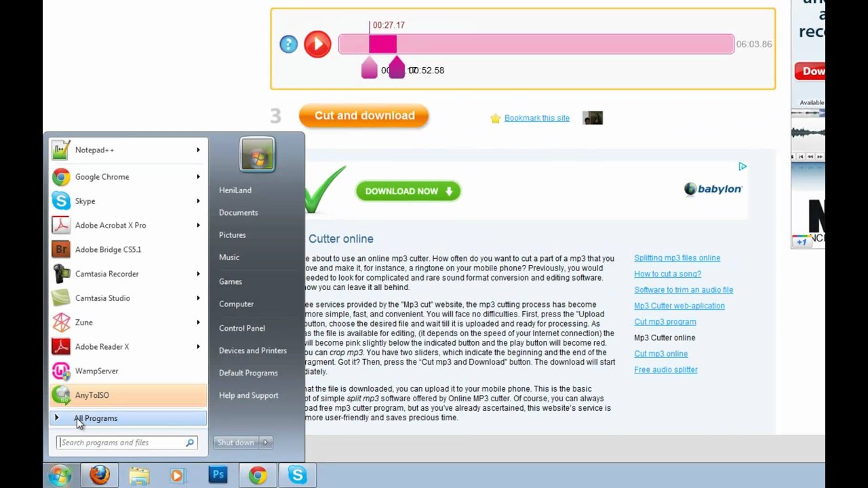868x488 pixels.
Task: Open Help and Support
Action: click(x=249, y=395)
